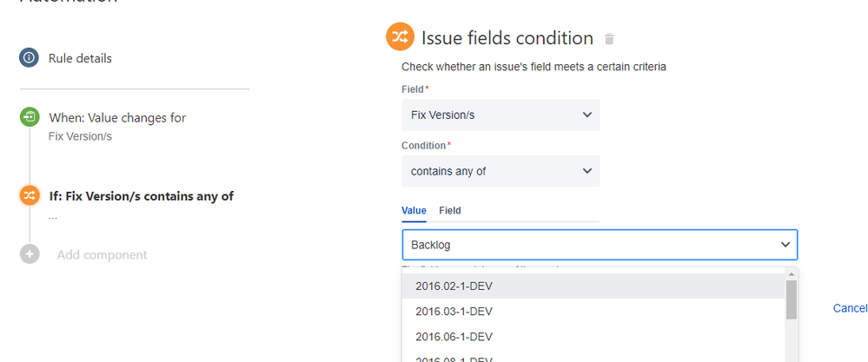Select the green trigger icon for Value changes

click(x=30, y=117)
